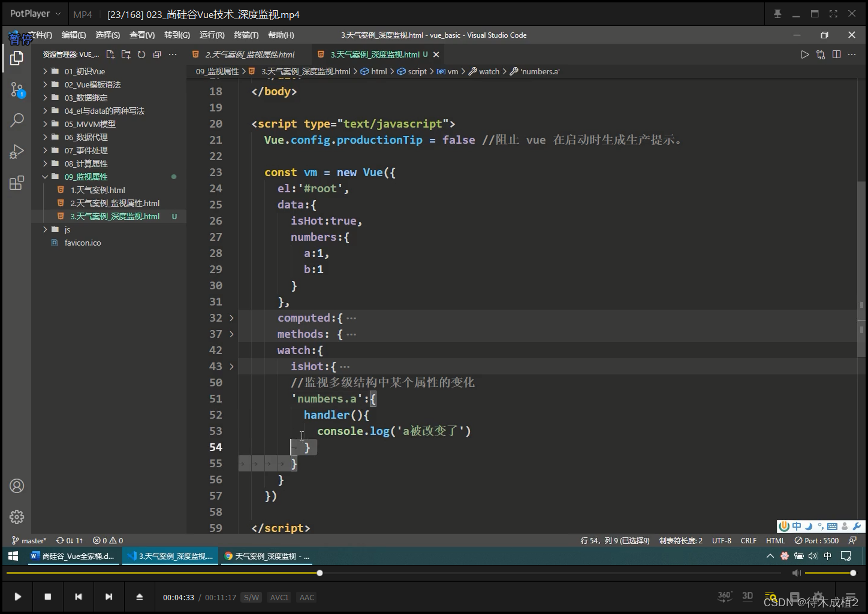Toggle PotPlayer 3D video mode
Screen dimensions: 868x614
748,596
